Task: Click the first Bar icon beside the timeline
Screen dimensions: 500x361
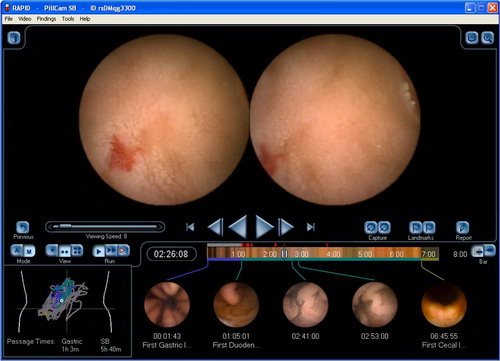Action: (x=478, y=251)
